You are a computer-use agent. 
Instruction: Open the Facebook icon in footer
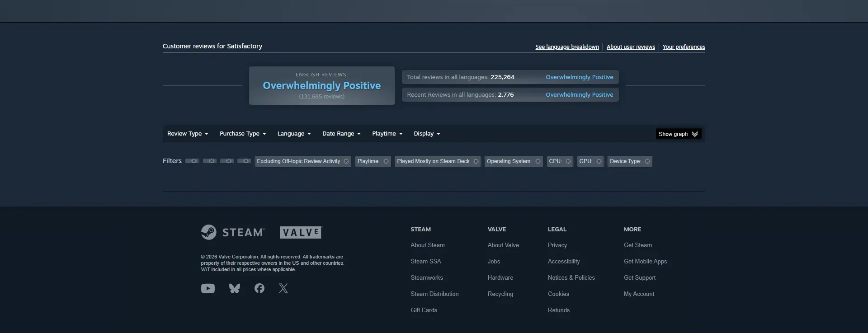pos(259,288)
